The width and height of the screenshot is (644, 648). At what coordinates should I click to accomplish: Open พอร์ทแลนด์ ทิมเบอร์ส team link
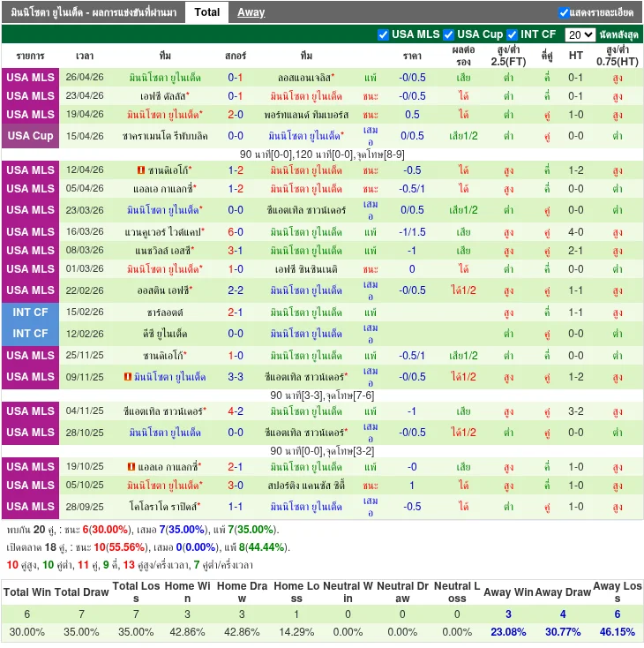[x=306, y=115]
